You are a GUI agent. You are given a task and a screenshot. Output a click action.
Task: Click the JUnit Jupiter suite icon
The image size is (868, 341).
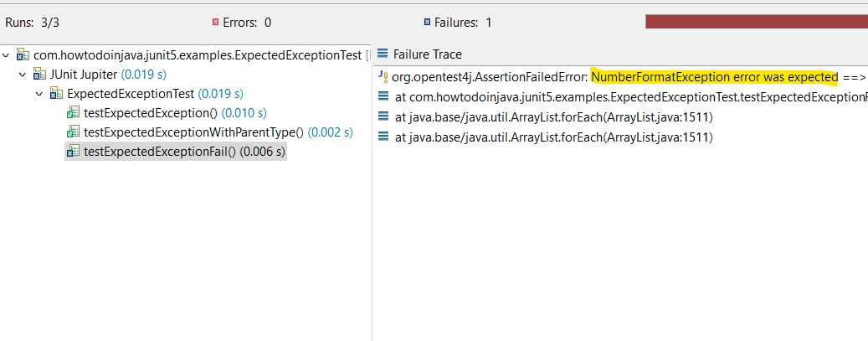[39, 74]
